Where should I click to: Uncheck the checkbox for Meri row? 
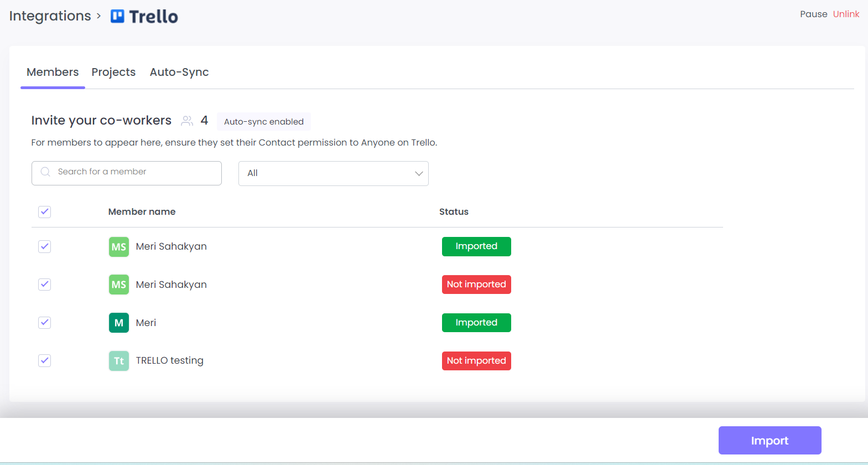coord(45,323)
